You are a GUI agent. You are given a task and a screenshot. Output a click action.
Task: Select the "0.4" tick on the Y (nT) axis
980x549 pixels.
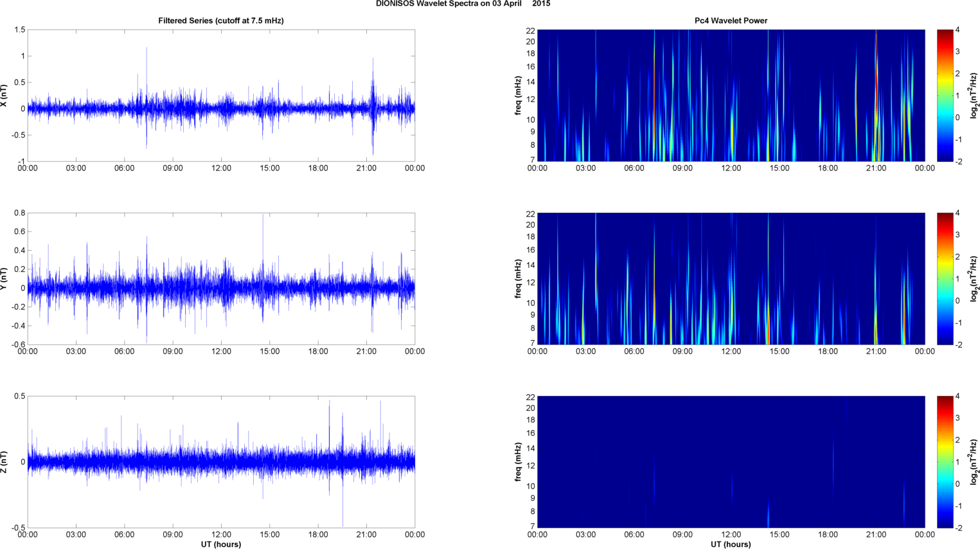pyautogui.click(x=19, y=251)
